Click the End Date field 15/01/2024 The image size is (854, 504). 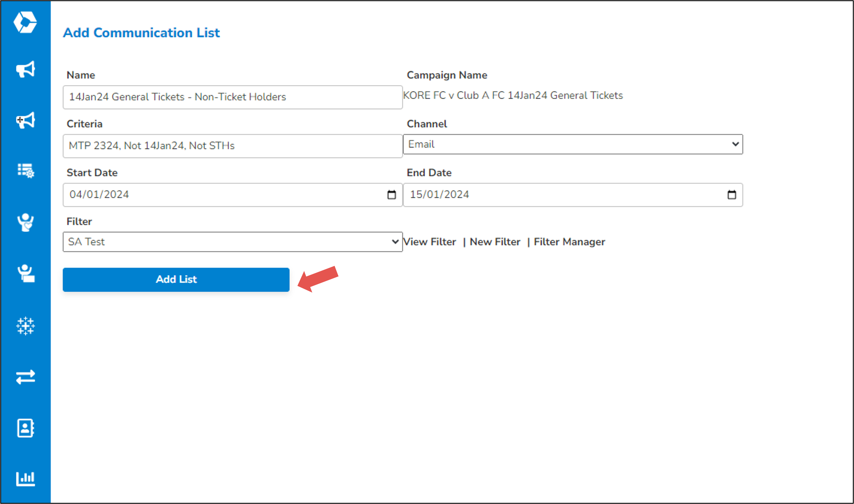(x=573, y=195)
